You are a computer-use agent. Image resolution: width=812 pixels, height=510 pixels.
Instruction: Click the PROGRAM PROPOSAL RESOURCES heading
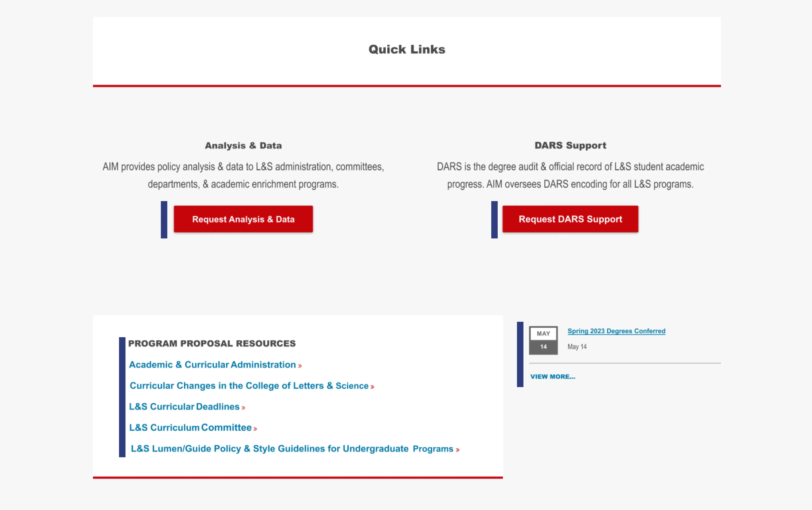click(212, 343)
